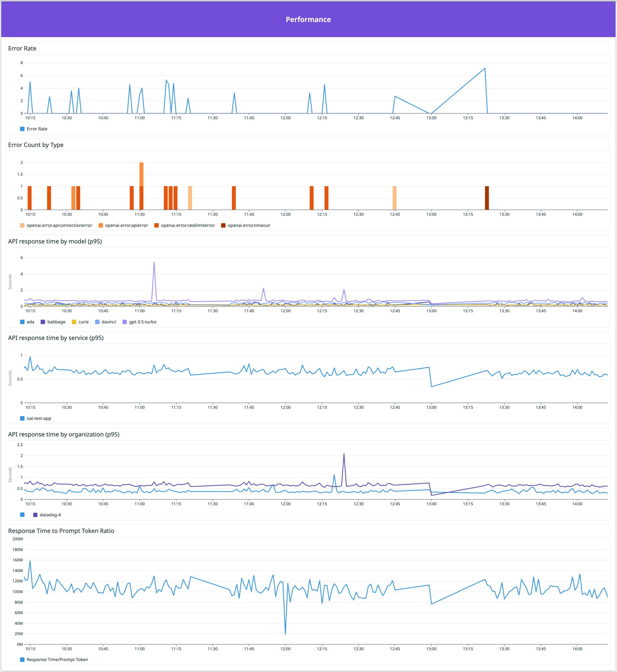This screenshot has width=617, height=672.
Task: Click the openai.error.timeout bar near 13:20
Action: click(x=487, y=198)
